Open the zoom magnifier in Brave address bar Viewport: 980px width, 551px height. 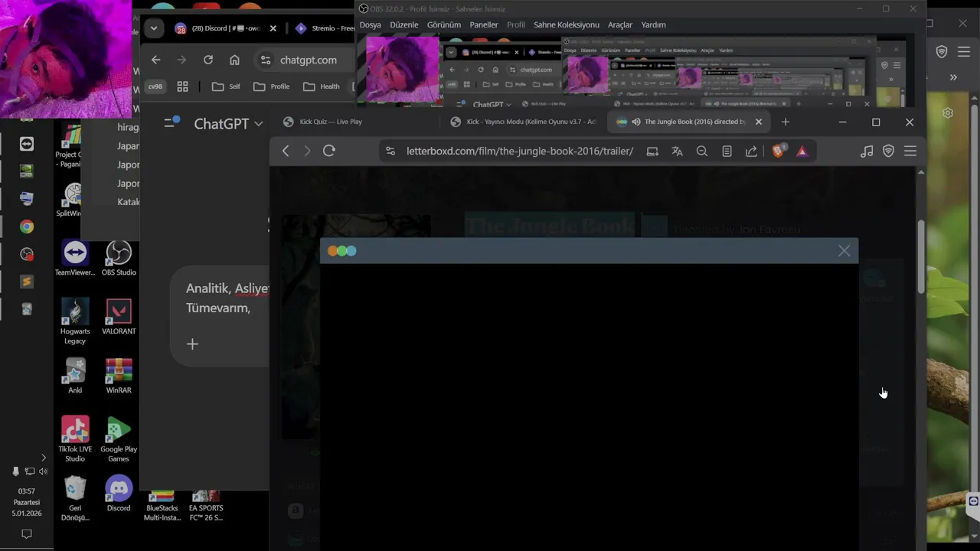tap(702, 152)
